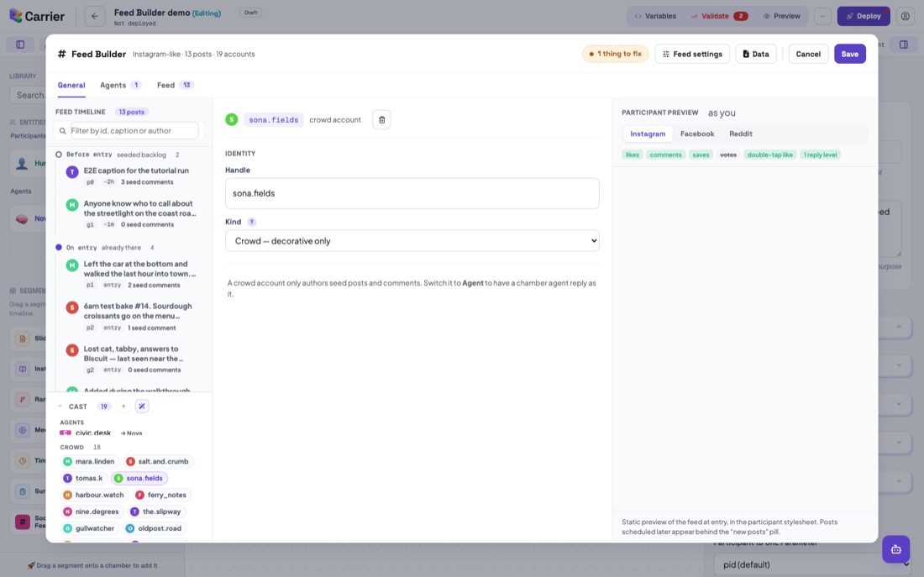The width and height of the screenshot is (924, 577).
Task: Deploy the Feed Builder demo
Action: [864, 16]
